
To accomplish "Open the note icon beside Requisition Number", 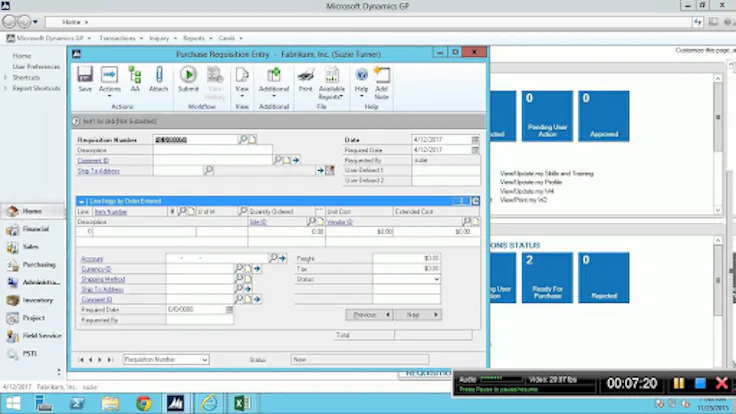I will coord(253,139).
